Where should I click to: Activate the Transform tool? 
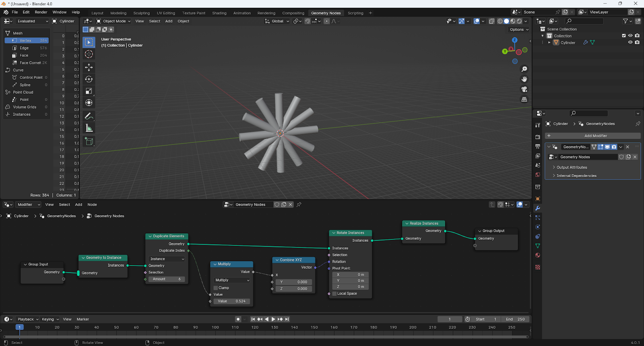point(89,103)
